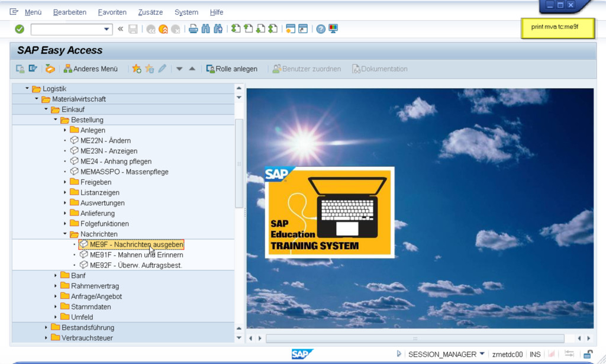Open the Zusätze menu
Viewport: 606px width, 364px height.
point(150,12)
